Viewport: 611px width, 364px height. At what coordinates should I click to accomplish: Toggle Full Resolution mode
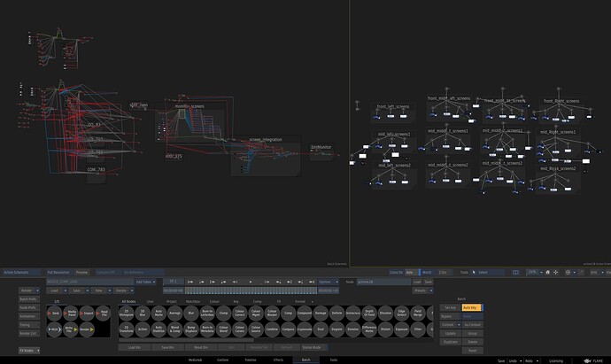58,273
